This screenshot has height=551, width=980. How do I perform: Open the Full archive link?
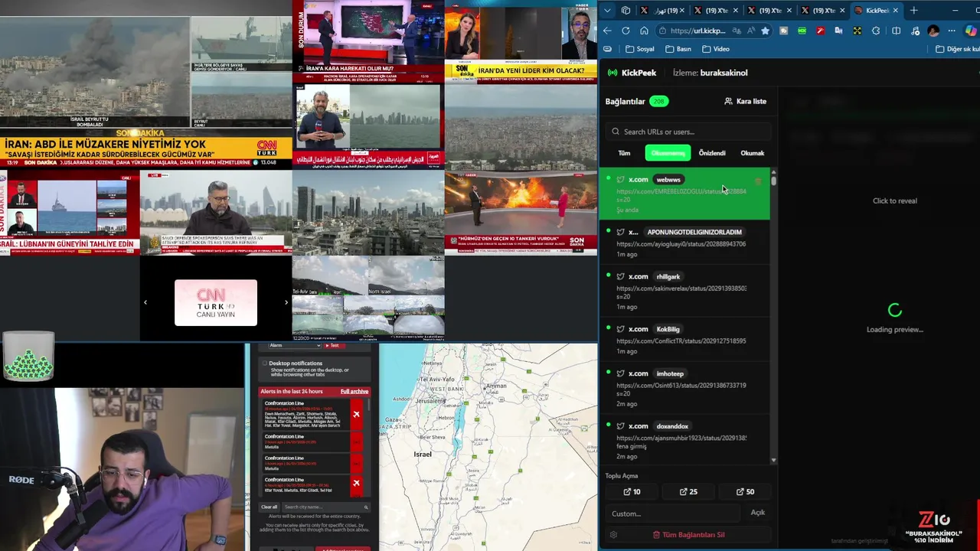[x=354, y=392]
